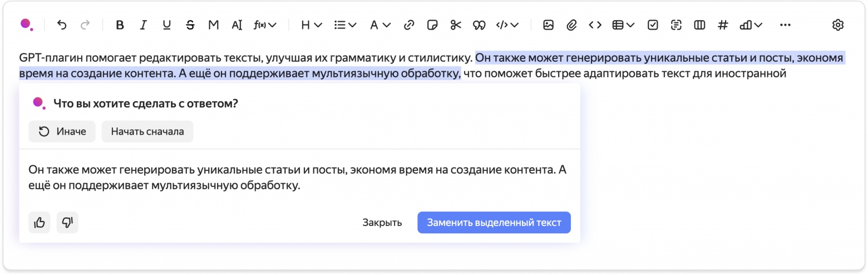Insert a checkbox task list
This screenshot has height=275, width=868.
click(x=653, y=24)
